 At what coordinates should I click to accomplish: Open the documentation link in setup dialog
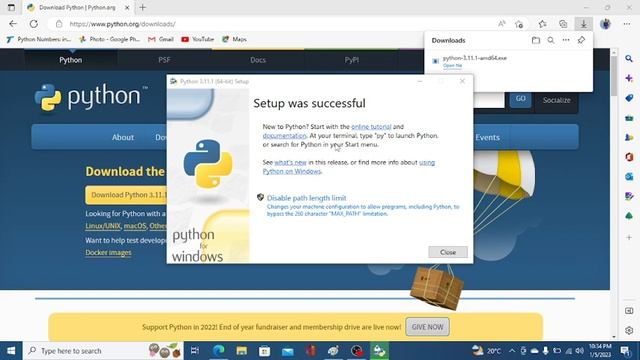[284, 136]
